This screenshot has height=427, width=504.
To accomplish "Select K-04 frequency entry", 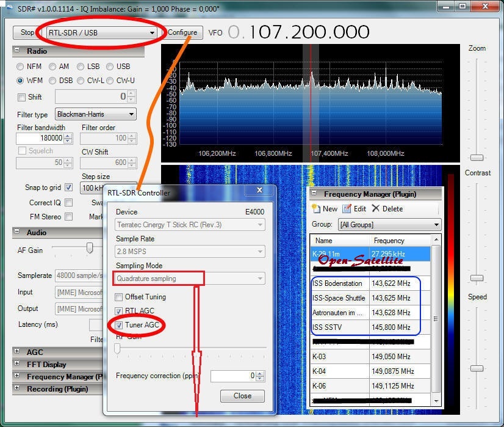I will 370,371.
